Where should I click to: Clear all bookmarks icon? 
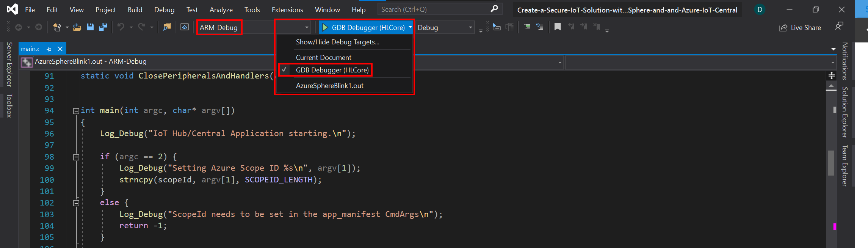tap(597, 27)
